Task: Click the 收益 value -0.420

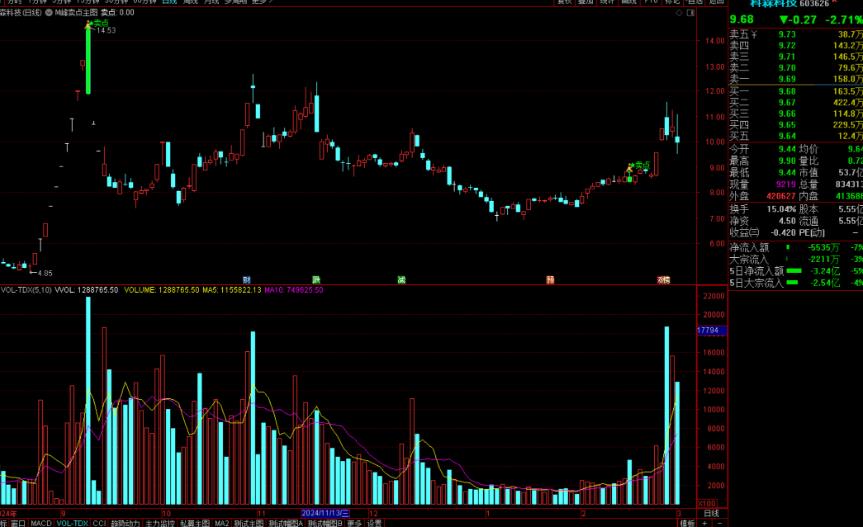Action: [x=783, y=233]
